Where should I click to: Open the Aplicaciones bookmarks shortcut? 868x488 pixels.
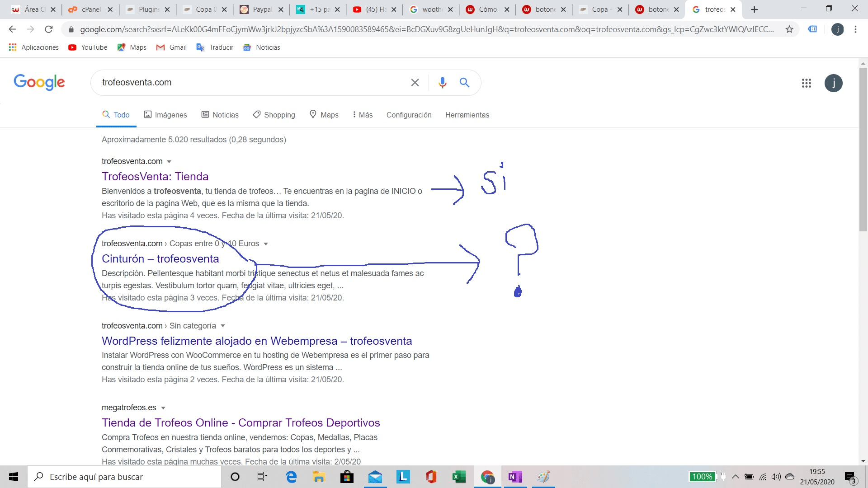point(34,47)
